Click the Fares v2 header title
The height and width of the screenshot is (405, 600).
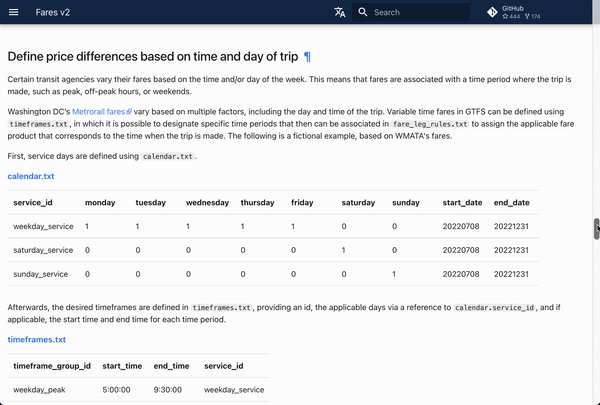(x=53, y=12)
